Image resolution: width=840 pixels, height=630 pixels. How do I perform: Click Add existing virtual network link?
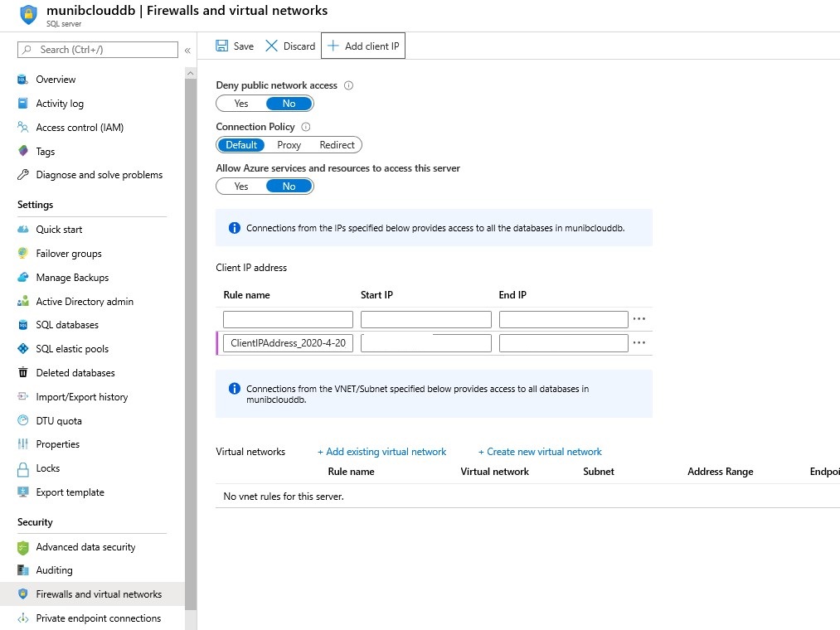381,451
